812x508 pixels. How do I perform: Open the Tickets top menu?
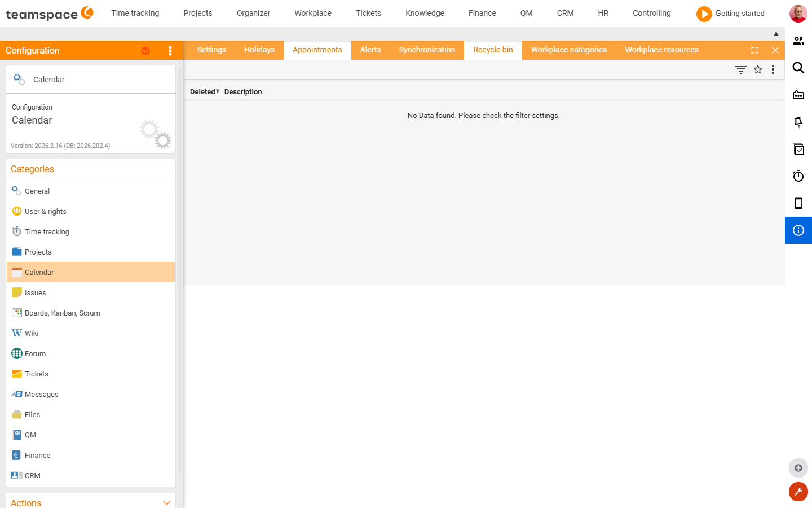pos(368,13)
